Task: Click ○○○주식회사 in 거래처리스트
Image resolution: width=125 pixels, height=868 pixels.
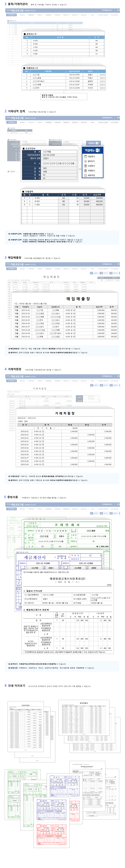Action: 38,81
